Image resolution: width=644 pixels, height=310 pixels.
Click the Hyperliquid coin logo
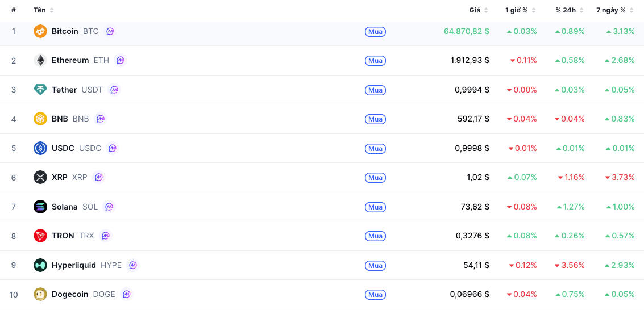pos(40,265)
